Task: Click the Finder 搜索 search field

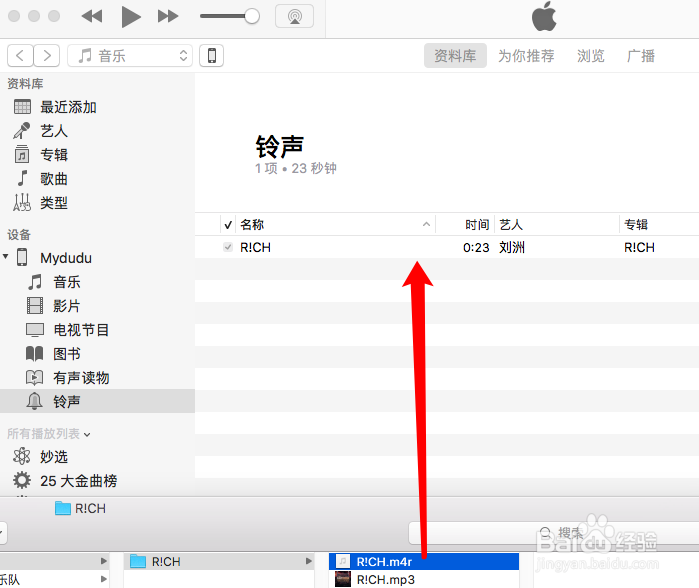Action: 554,533
